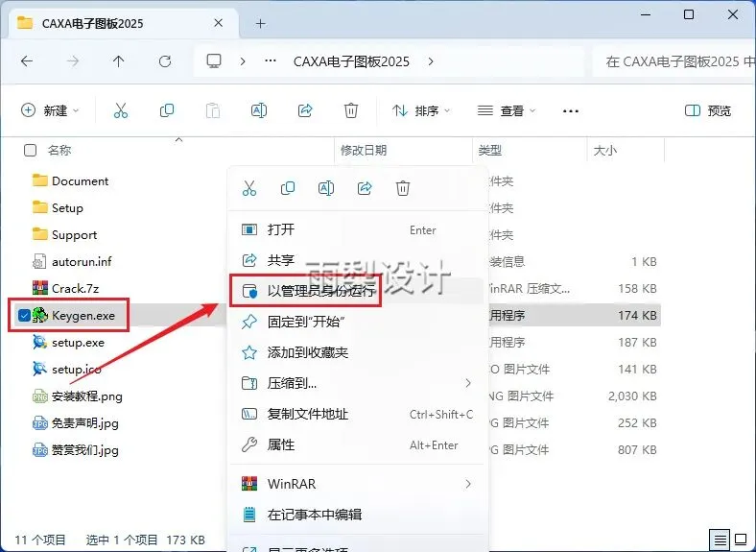Click CAXA电子图板2025 in the address bar
The height and width of the screenshot is (552, 756).
pos(351,61)
